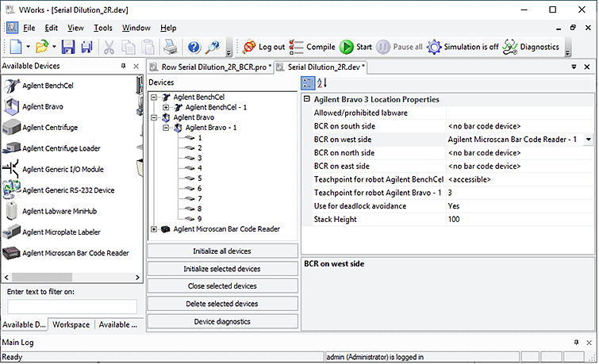Print with the printer icon

pos(171,47)
